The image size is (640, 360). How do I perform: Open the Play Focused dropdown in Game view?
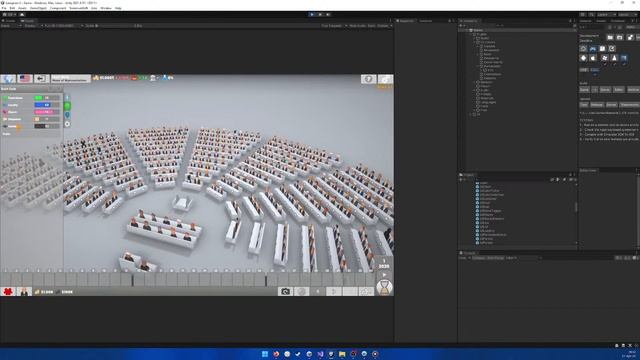334,26
